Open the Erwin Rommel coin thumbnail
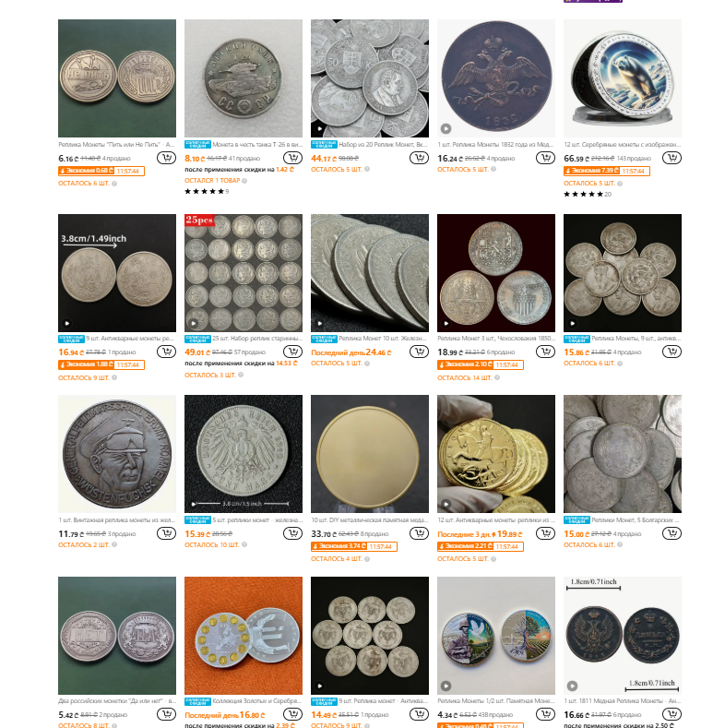This screenshot has width=725, height=728. point(117,454)
